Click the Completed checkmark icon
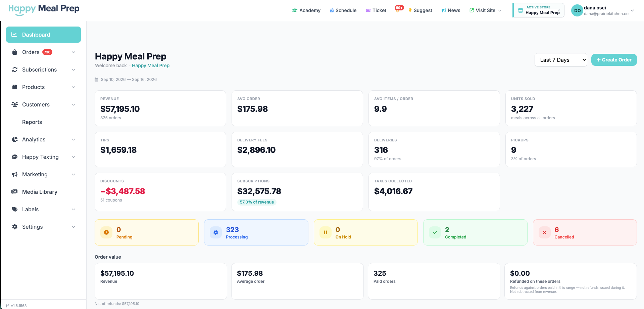644x309 pixels. pos(435,232)
